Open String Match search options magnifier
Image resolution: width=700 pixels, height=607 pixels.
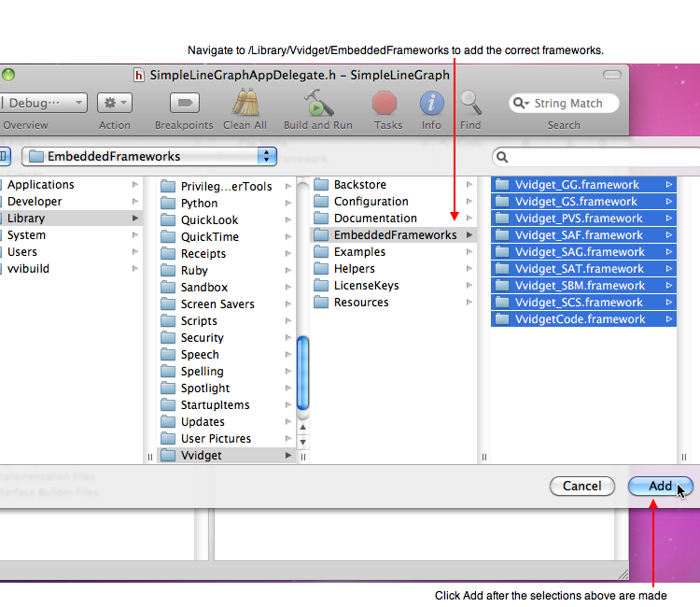(521, 103)
